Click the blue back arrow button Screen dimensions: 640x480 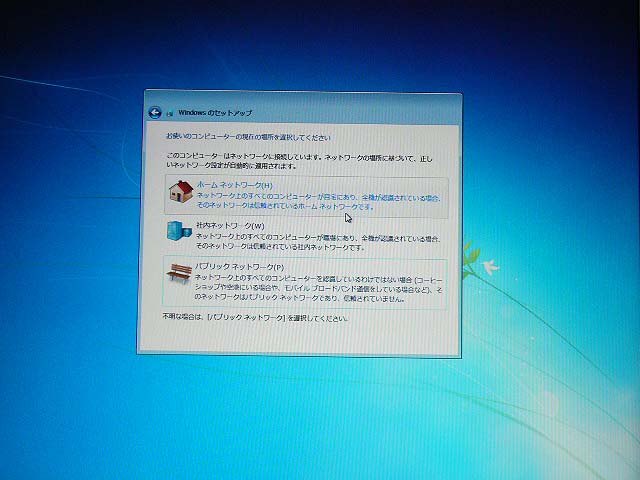pyautogui.click(x=154, y=113)
